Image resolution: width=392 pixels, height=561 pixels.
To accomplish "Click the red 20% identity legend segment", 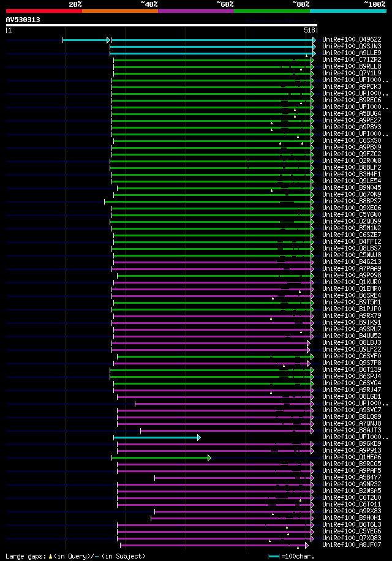I will pyautogui.click(x=44, y=11).
